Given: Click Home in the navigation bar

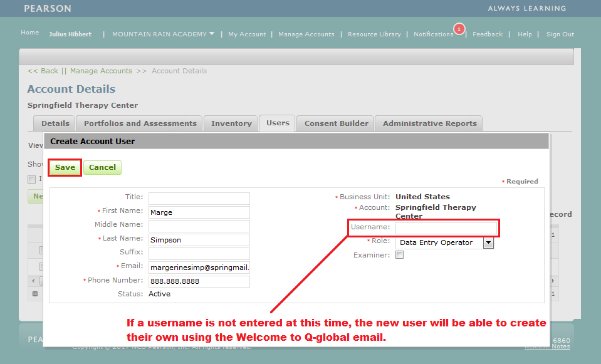Looking at the screenshot, I should 29,32.
